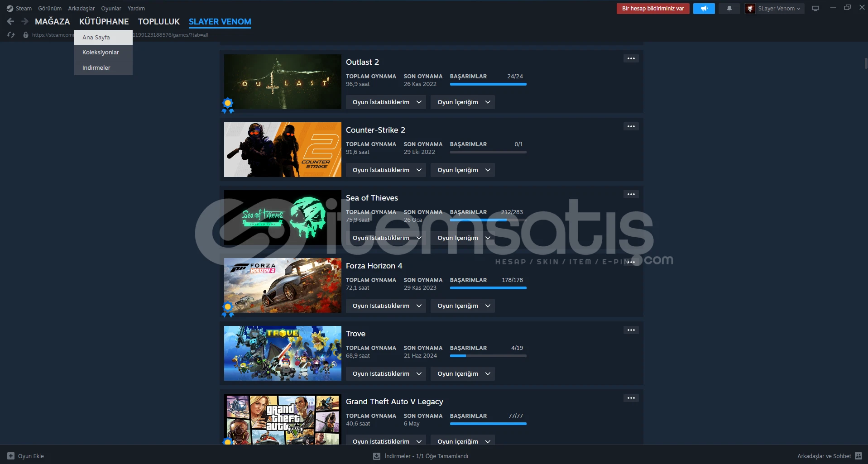Expand Forza Horizon 4 Oyun İçeriğim

click(x=463, y=306)
